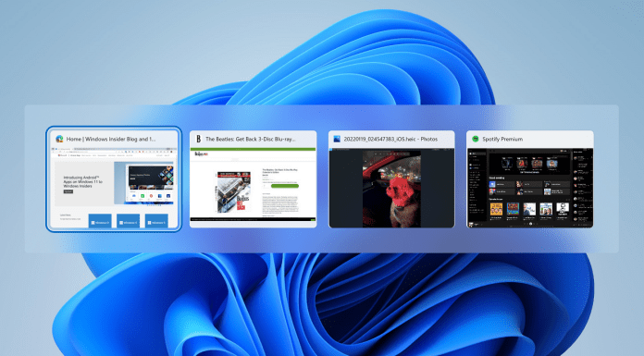This screenshot has height=356, width=644.
Task: Click dark button under Android Apps headline
Action: coord(68,191)
